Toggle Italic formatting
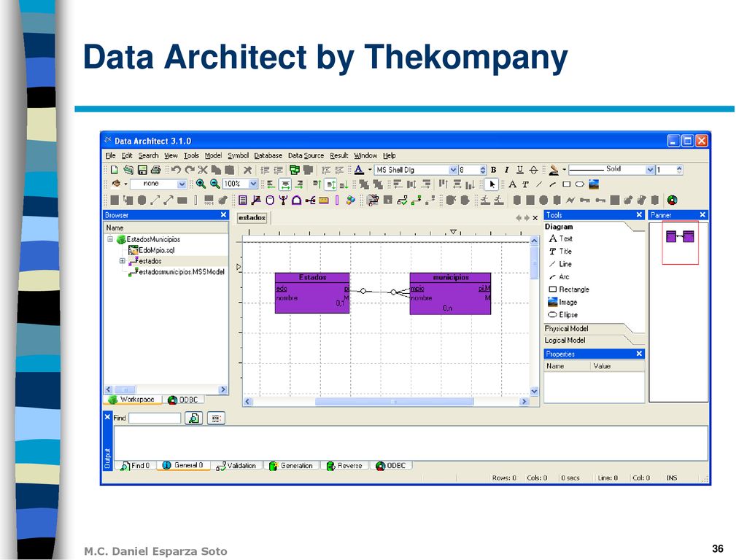 [506, 169]
